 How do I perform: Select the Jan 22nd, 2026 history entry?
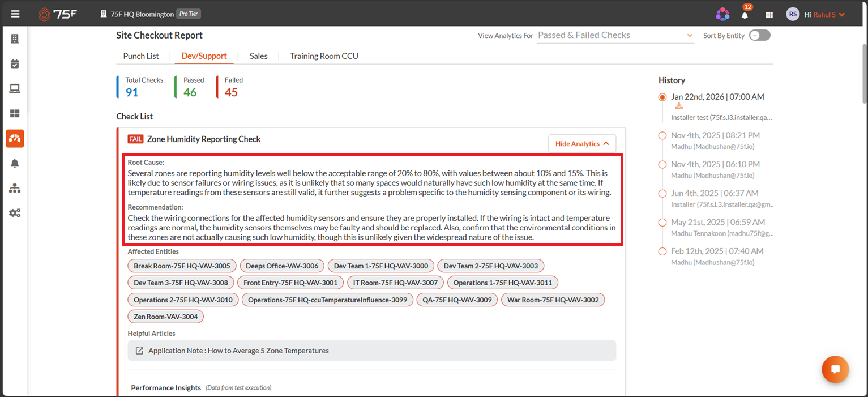point(717,97)
